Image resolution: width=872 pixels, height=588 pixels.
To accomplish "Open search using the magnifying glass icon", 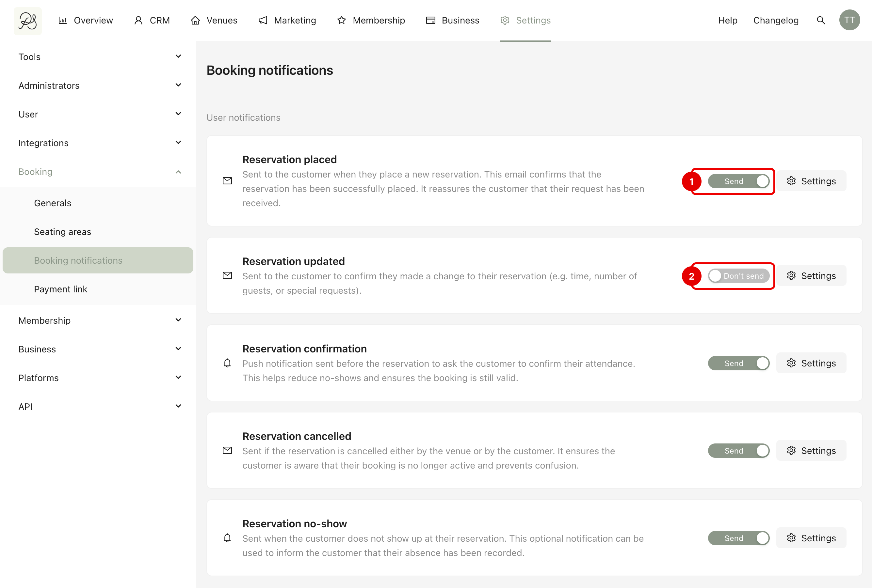I will pyautogui.click(x=821, y=20).
